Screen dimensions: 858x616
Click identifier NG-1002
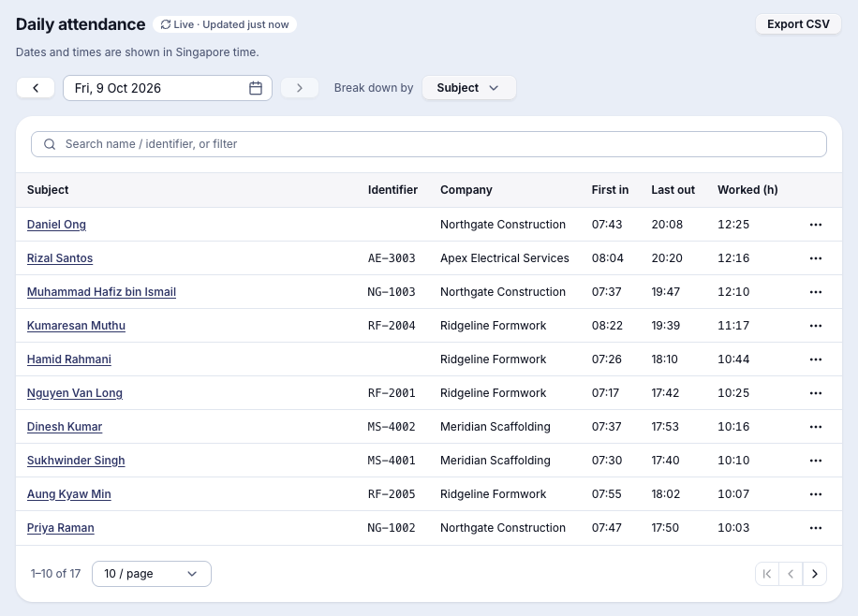(392, 528)
